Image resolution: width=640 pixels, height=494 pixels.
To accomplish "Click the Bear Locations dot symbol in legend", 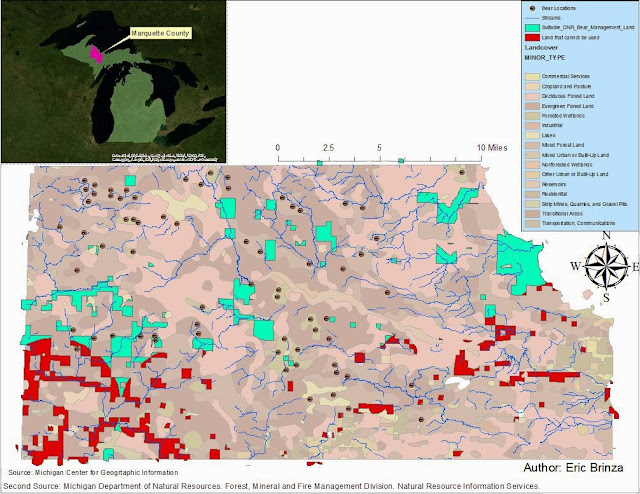I will coord(532,8).
